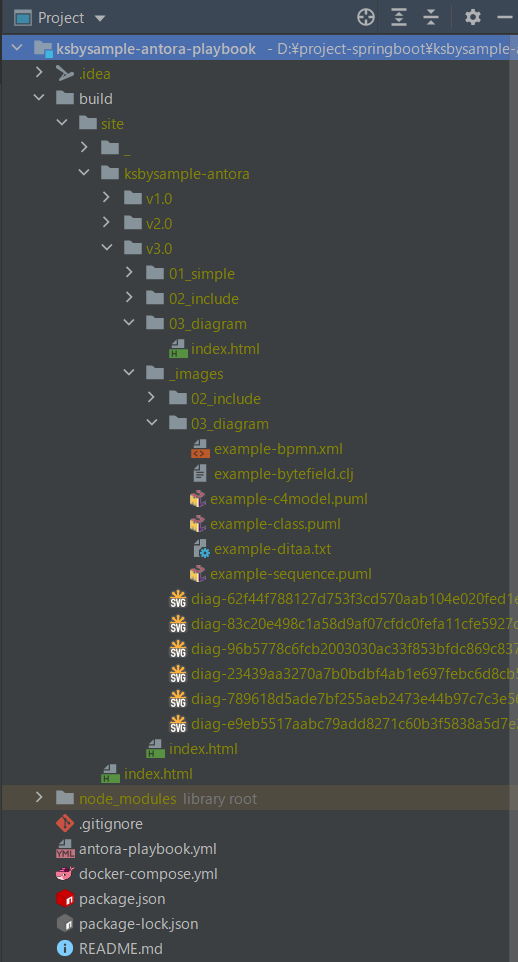
Task: Select example-ditaa.txt file name
Action: (x=273, y=549)
